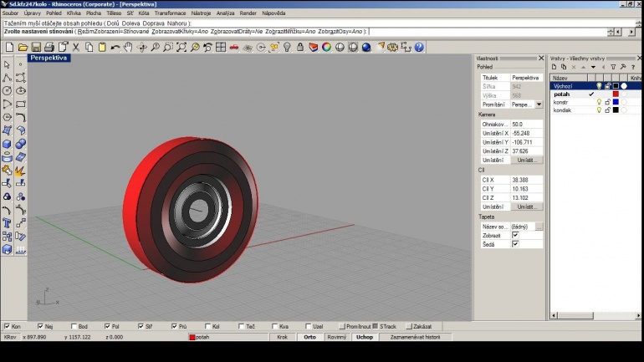
Task: Save the model with the floppy icon
Action: 36,47
